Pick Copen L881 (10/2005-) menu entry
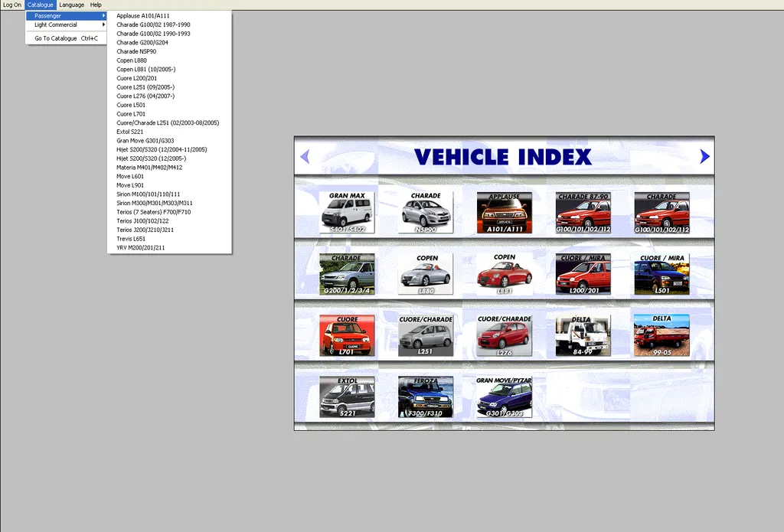Image resolution: width=784 pixels, height=532 pixels. [x=169, y=70]
